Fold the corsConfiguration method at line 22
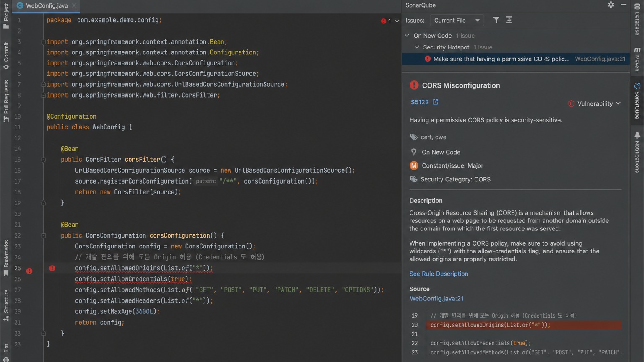Viewport: 644px width, 362px height. pyautogui.click(x=43, y=235)
